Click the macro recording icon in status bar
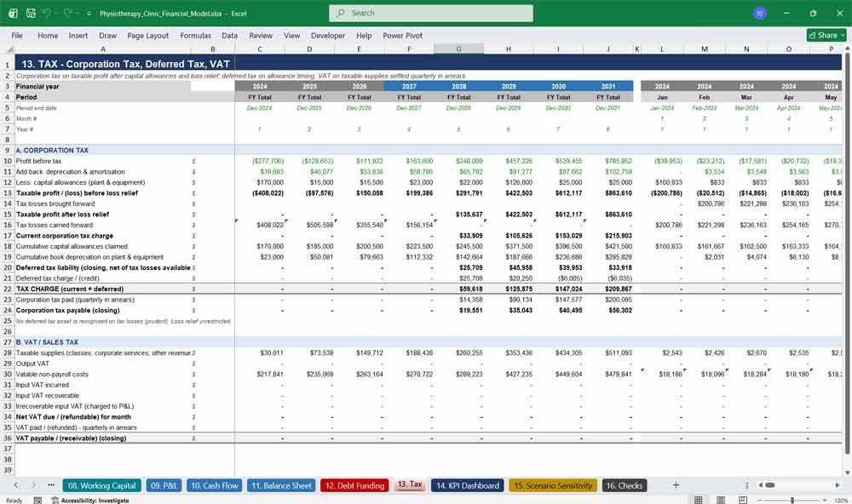The height and width of the screenshot is (504, 852). pos(37,501)
